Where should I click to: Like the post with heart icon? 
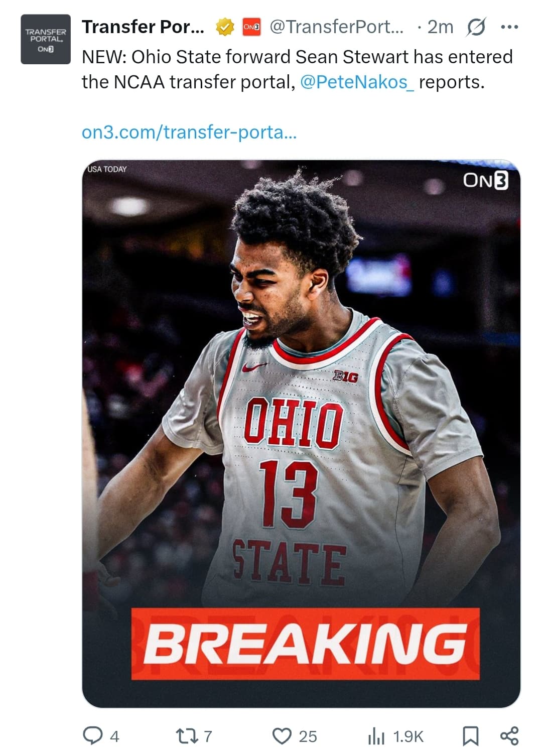pyautogui.click(x=282, y=736)
